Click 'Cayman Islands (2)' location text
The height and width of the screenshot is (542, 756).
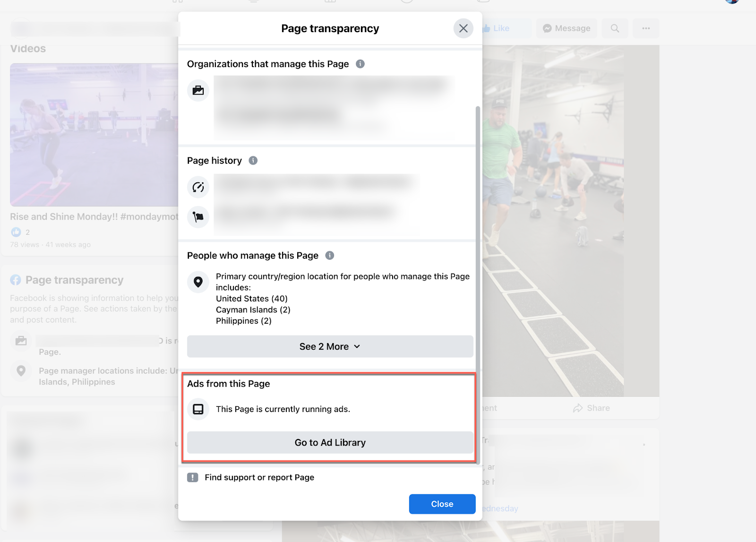tap(253, 310)
